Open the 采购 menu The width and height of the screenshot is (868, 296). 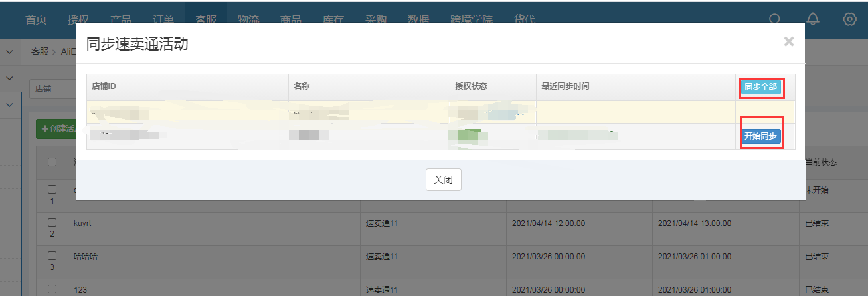click(x=376, y=19)
